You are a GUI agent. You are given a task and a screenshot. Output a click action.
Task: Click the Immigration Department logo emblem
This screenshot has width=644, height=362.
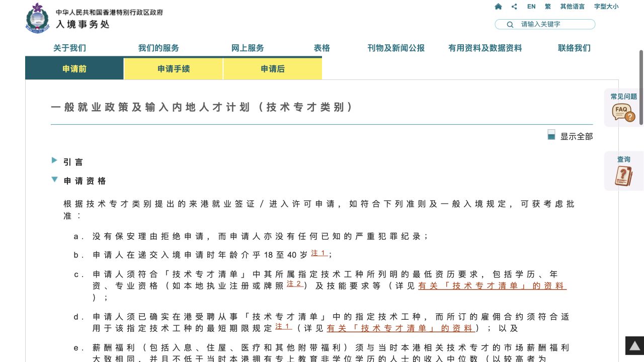pyautogui.click(x=37, y=18)
